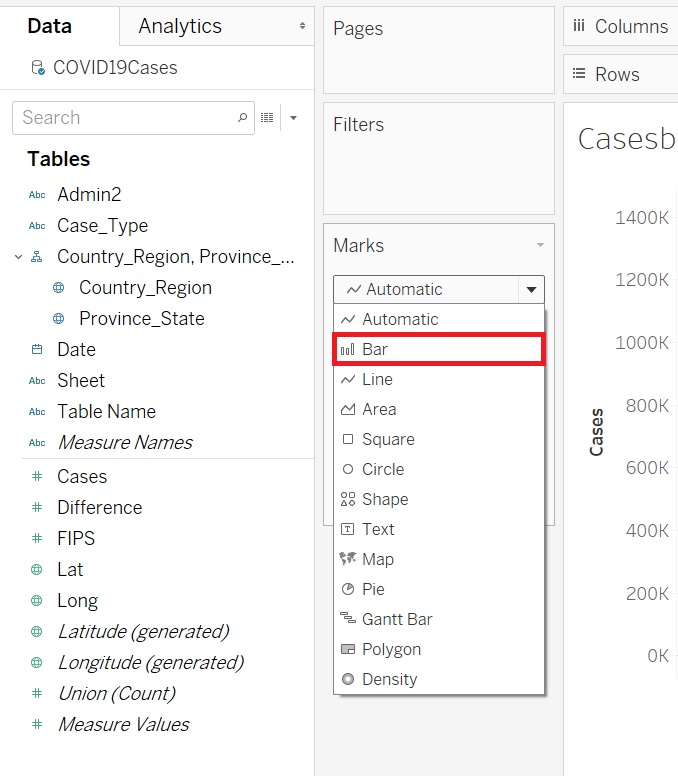Select the Province_State field

[x=142, y=319]
